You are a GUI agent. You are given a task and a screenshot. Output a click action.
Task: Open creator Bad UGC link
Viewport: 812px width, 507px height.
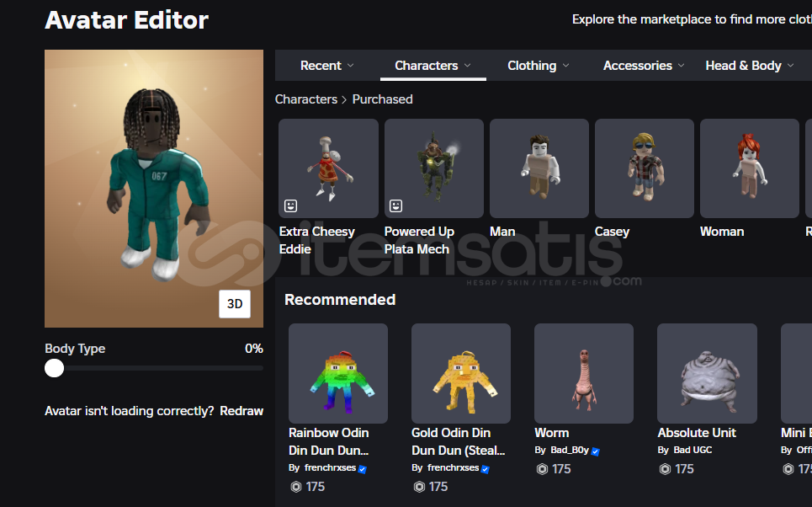tap(693, 450)
